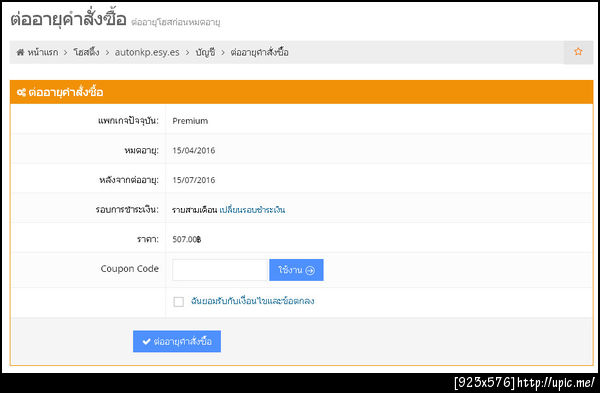The height and width of the screenshot is (393, 600).
Task: Click the Coupon Code label
Action: tap(130, 269)
